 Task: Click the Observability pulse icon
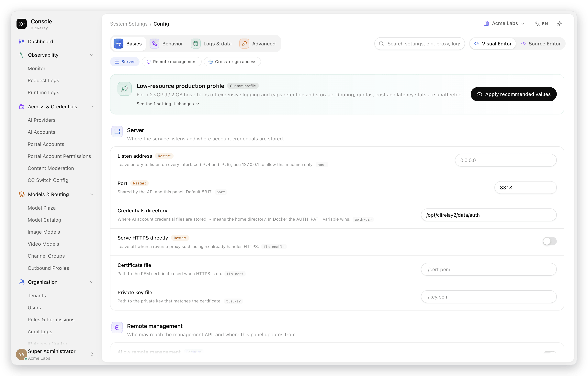click(21, 55)
